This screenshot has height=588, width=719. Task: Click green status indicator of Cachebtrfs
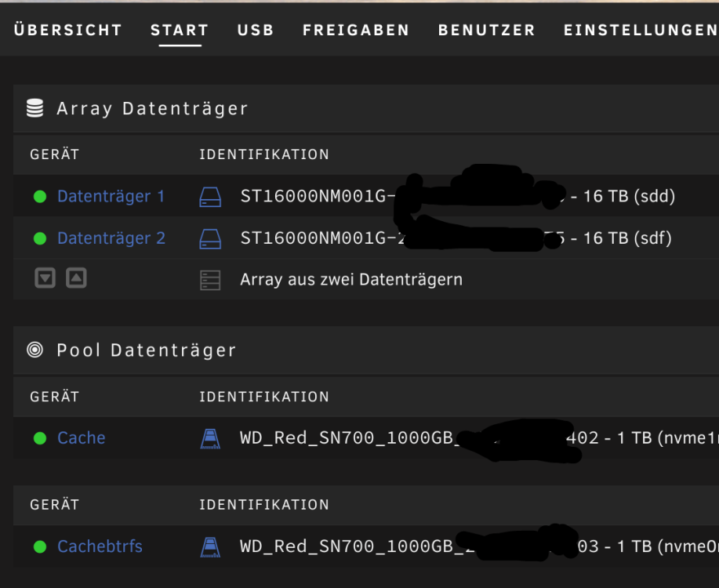coord(40,546)
